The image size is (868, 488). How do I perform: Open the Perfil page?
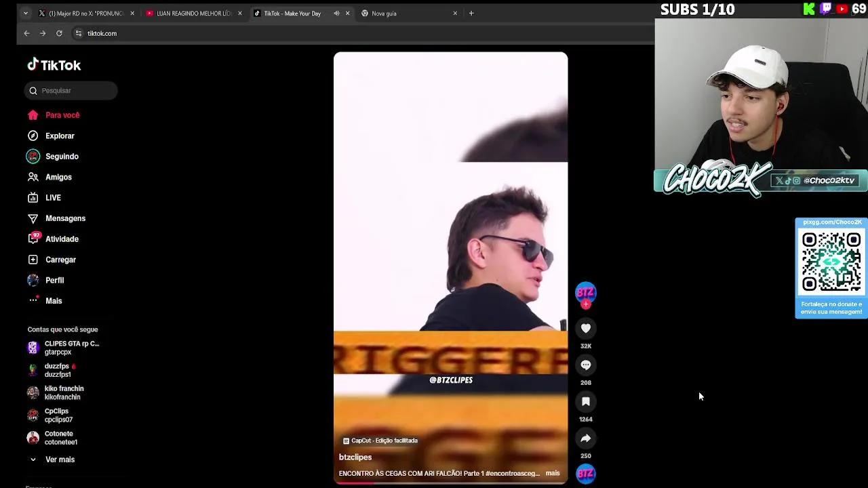(54, 280)
